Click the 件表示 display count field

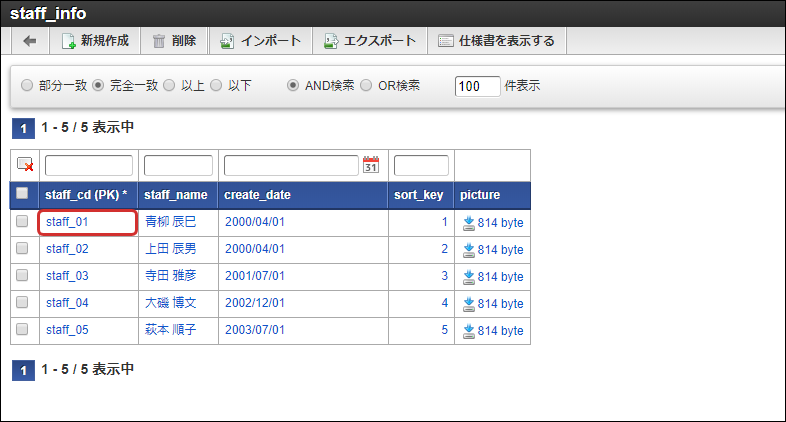(x=477, y=86)
